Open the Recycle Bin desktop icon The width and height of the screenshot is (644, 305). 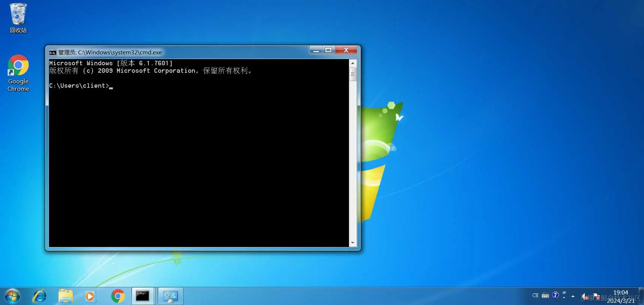pyautogui.click(x=18, y=18)
